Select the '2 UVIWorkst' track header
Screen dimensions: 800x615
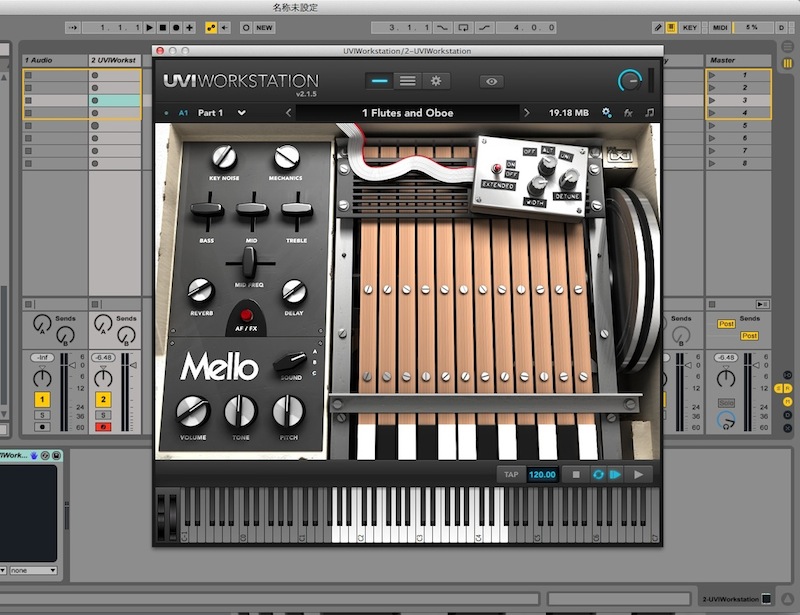click(115, 60)
